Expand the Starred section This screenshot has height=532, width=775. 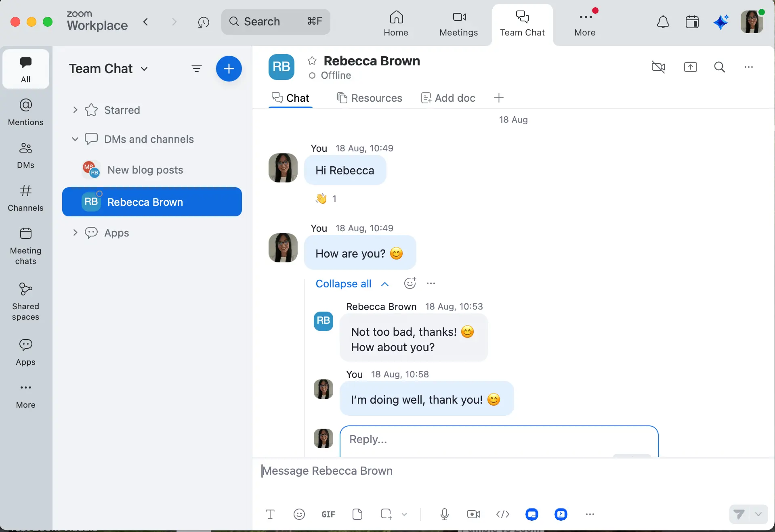(x=75, y=110)
